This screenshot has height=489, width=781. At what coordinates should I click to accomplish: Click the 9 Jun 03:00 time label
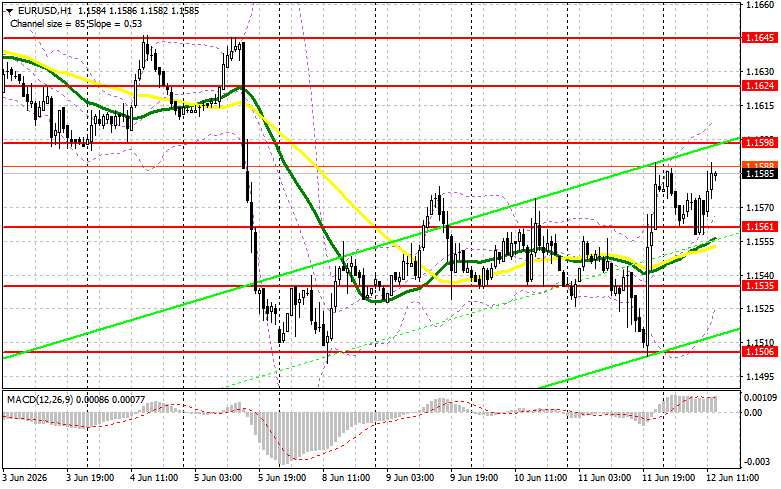coord(410,478)
